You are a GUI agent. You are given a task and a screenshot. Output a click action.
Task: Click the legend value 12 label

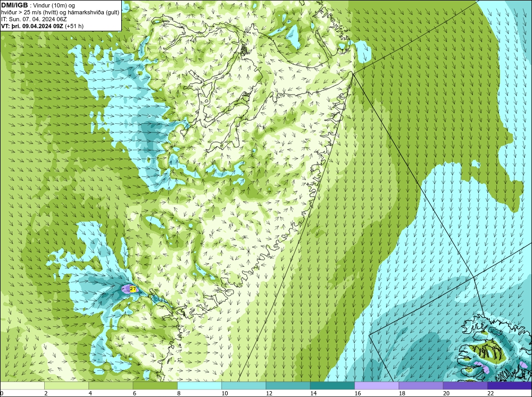click(269, 393)
